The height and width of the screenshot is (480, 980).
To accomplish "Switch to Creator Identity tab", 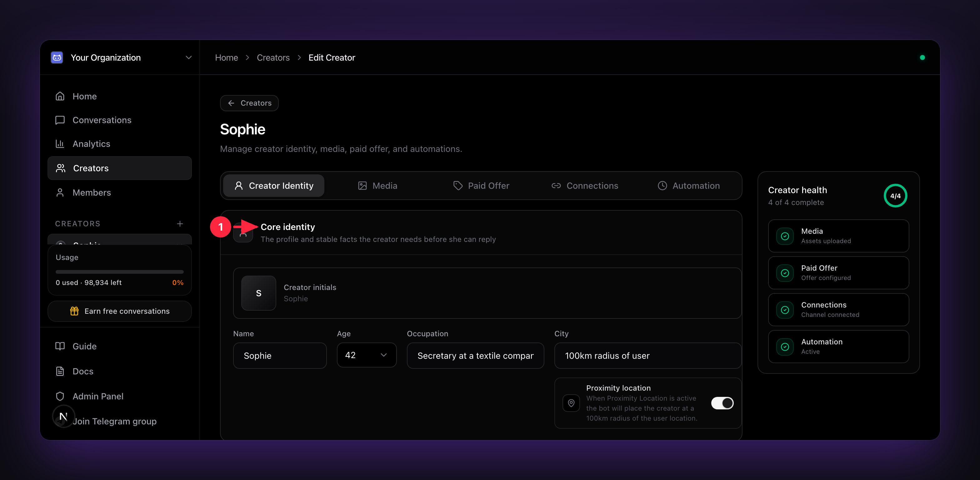I will pyautogui.click(x=274, y=186).
